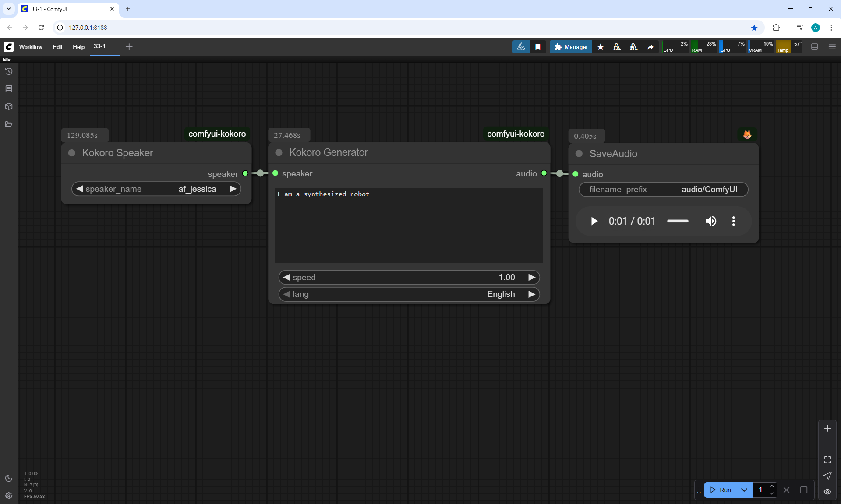
Task: Open the Run button dropdown arrow
Action: 744,490
